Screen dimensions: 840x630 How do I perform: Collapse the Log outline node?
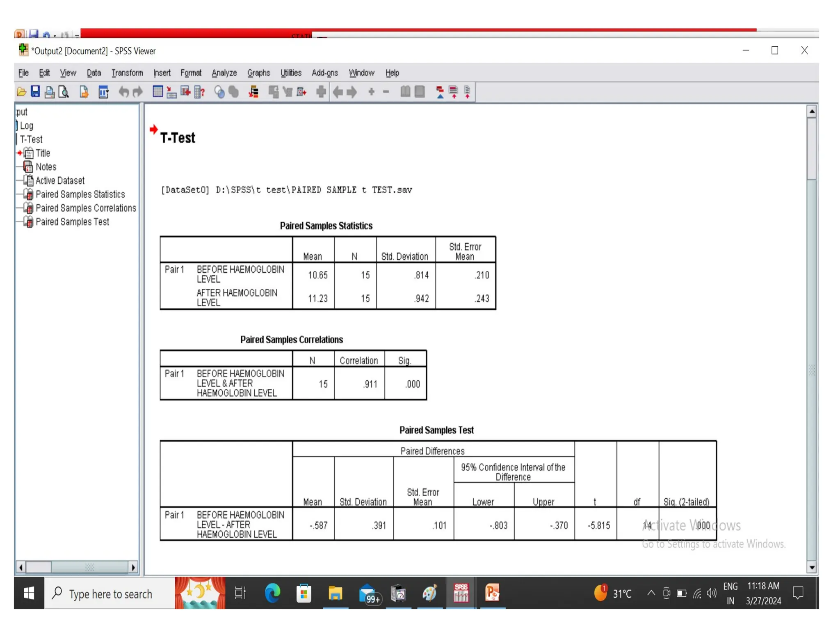point(16,126)
